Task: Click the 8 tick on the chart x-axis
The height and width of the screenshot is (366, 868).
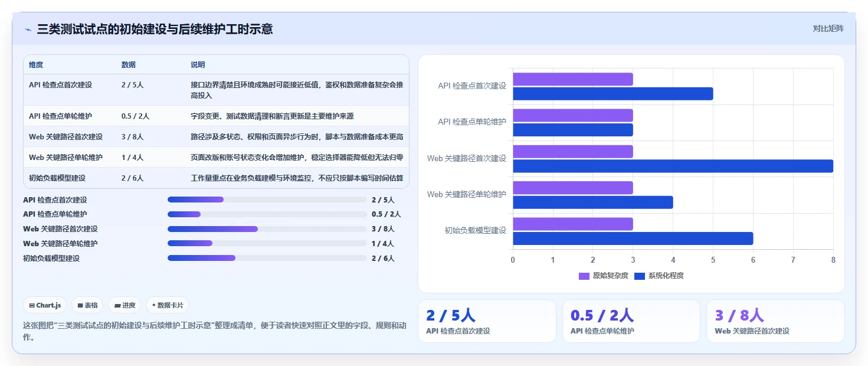Action: click(x=833, y=260)
